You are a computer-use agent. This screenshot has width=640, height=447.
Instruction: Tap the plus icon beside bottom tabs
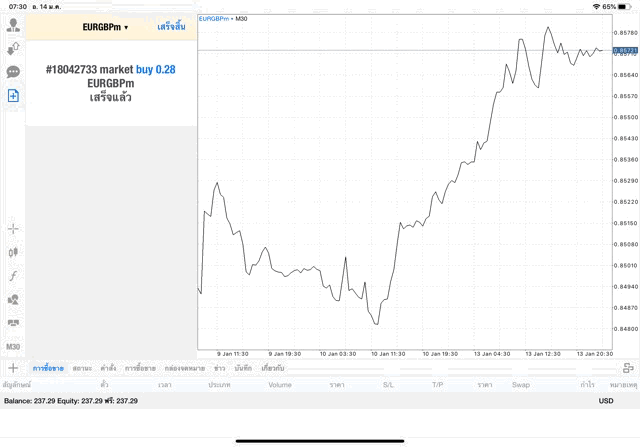13,368
